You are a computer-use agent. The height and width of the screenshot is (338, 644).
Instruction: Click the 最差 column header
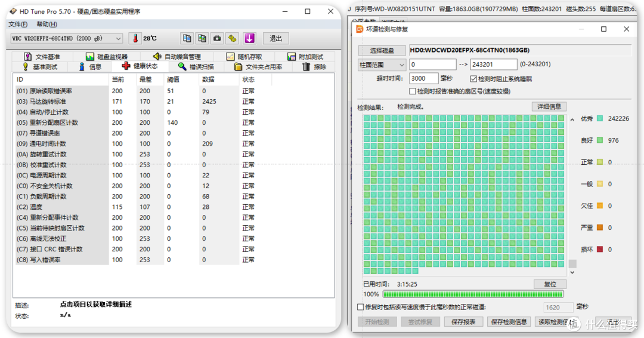tap(150, 79)
